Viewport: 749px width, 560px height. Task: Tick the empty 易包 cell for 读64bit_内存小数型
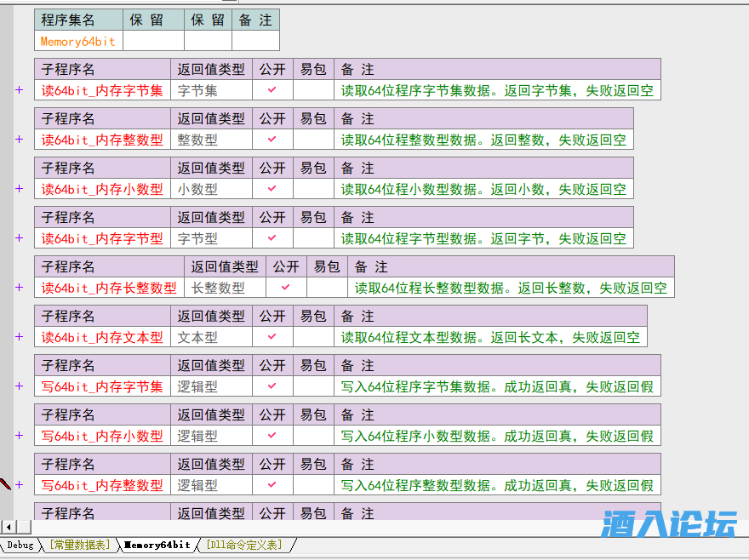313,189
